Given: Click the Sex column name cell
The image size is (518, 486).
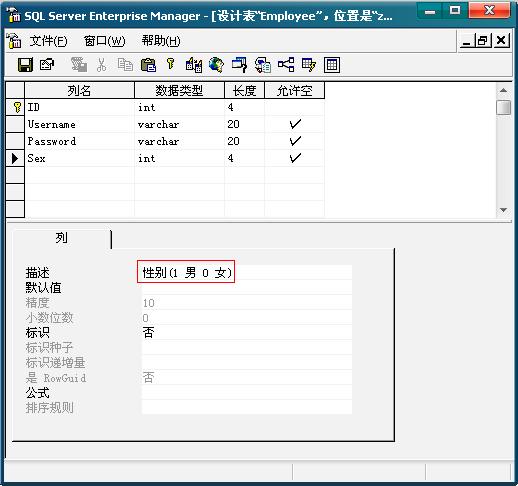Looking at the screenshot, I should click(x=80, y=158).
